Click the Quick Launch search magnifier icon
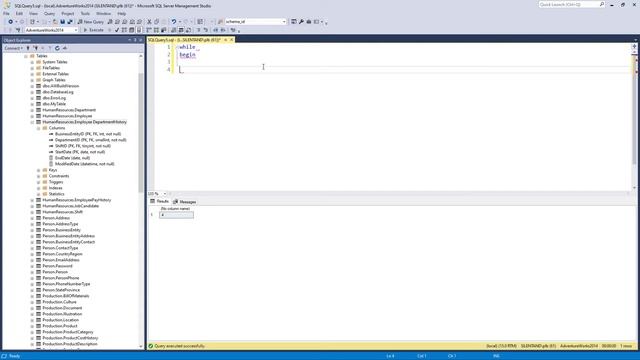Image resolution: width=640 pixels, height=360 pixels. (x=602, y=4)
